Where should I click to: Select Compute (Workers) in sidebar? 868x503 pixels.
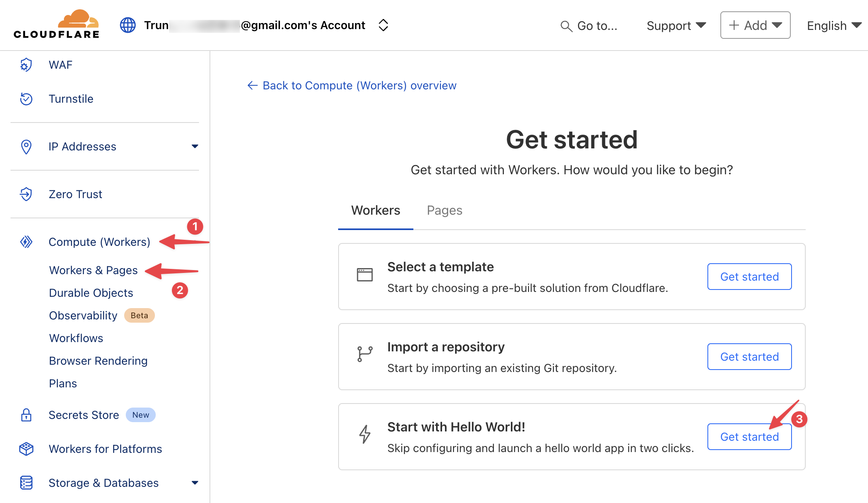pos(99,242)
